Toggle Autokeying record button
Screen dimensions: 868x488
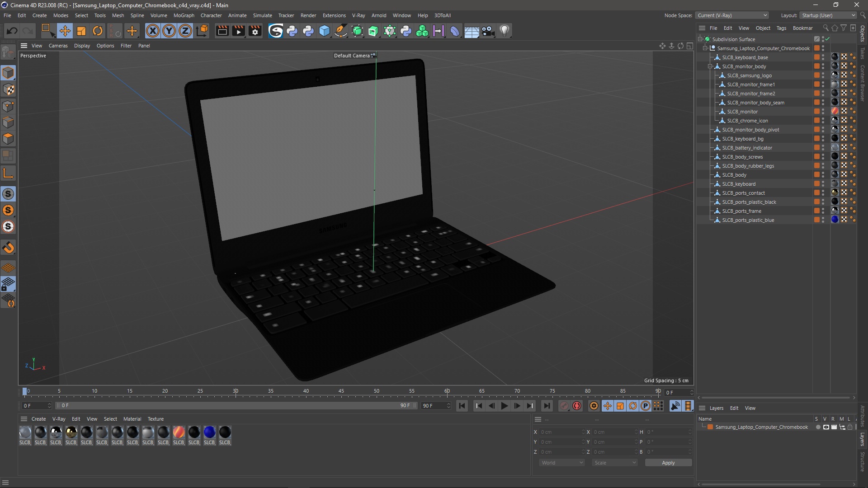577,406
